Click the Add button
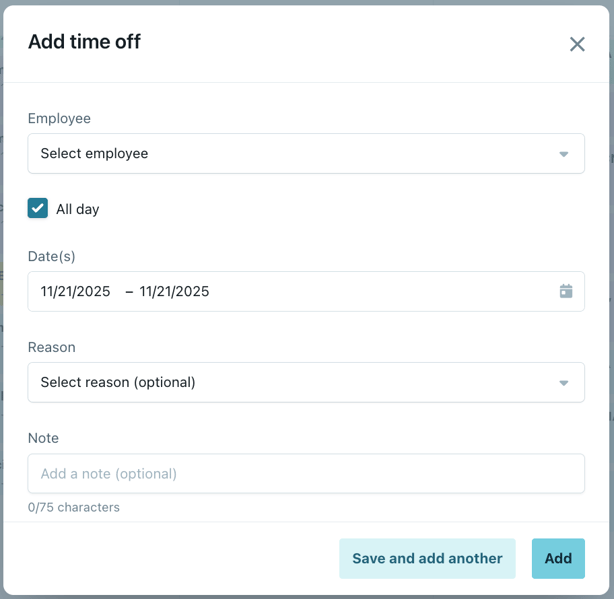This screenshot has width=614, height=599. pyautogui.click(x=558, y=558)
